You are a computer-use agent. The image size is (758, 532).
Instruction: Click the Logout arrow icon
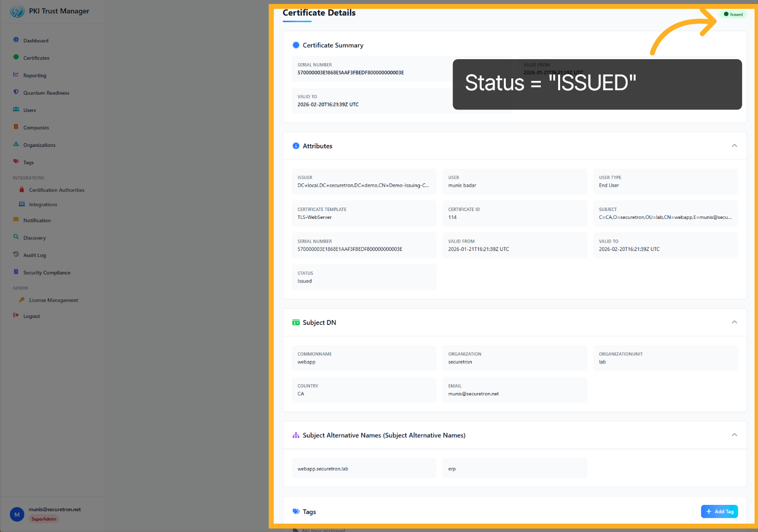[16, 316]
